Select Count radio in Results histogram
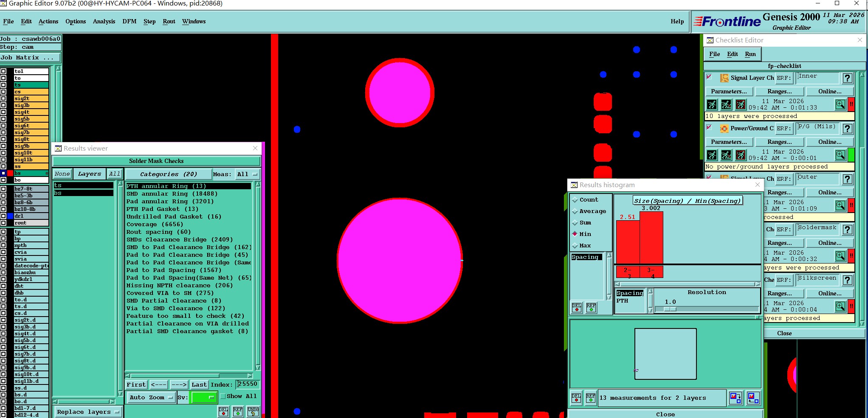Viewport: 868px width, 418px height. (575, 200)
